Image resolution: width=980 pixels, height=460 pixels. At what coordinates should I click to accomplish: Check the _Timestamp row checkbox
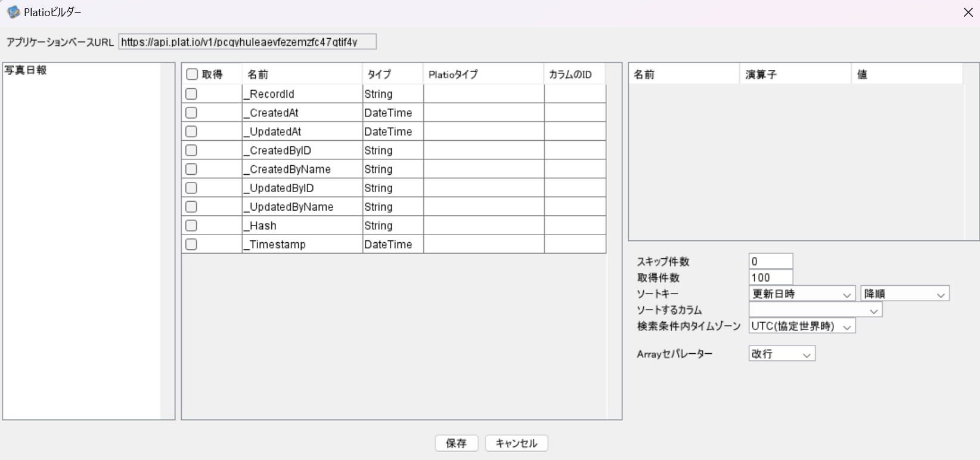pos(191,244)
